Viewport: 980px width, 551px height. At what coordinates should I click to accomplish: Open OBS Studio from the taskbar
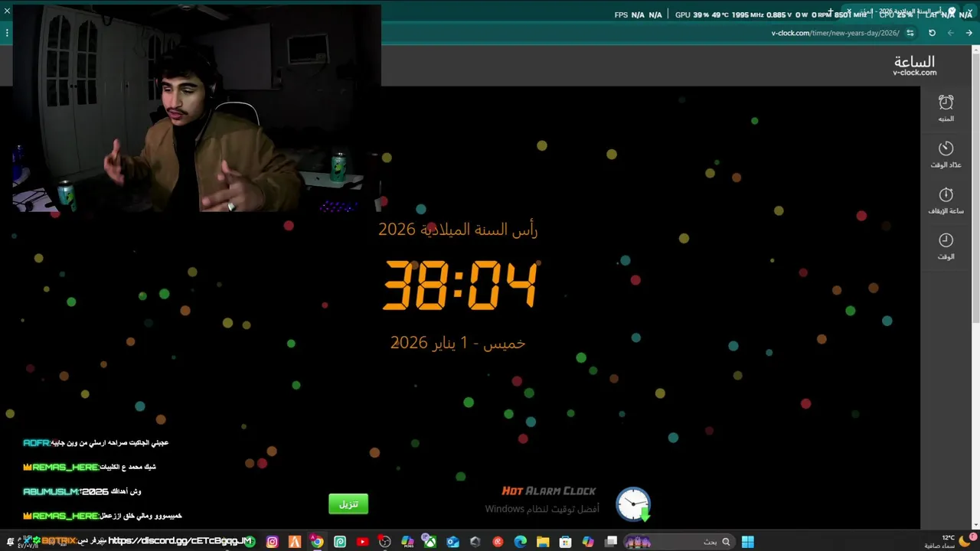[x=384, y=542]
